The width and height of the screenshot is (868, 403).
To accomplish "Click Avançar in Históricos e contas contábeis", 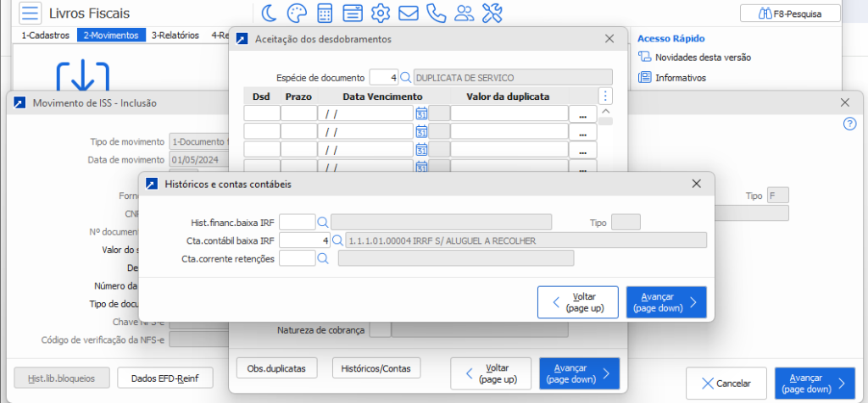I will 666,302.
